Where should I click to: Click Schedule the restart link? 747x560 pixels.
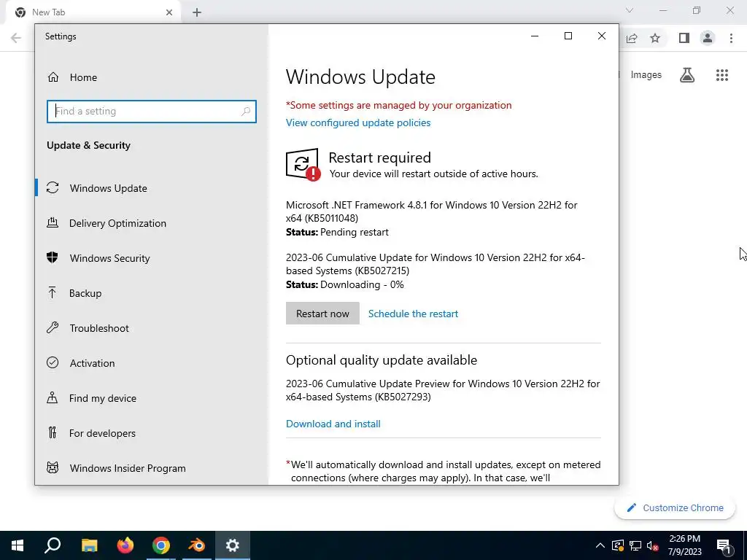413,314
